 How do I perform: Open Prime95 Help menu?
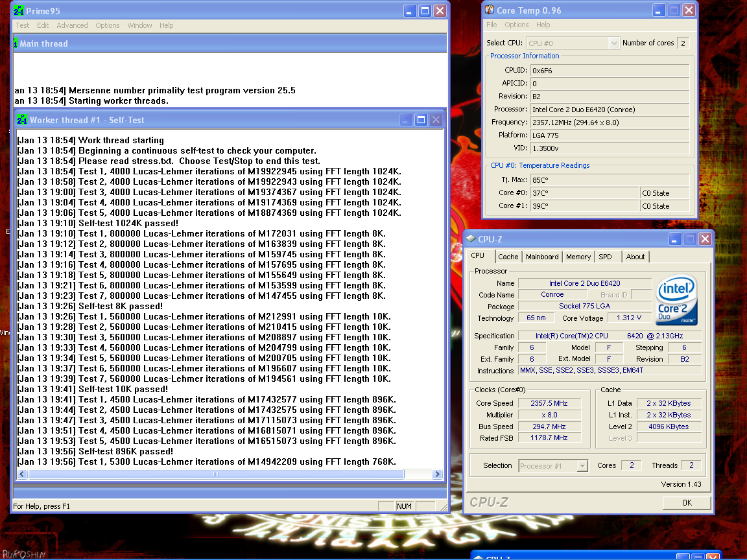pos(166,25)
